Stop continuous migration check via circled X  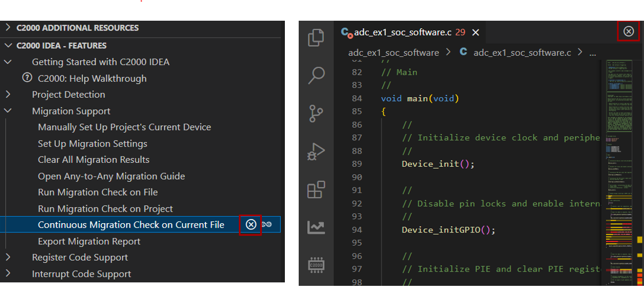pos(250,224)
